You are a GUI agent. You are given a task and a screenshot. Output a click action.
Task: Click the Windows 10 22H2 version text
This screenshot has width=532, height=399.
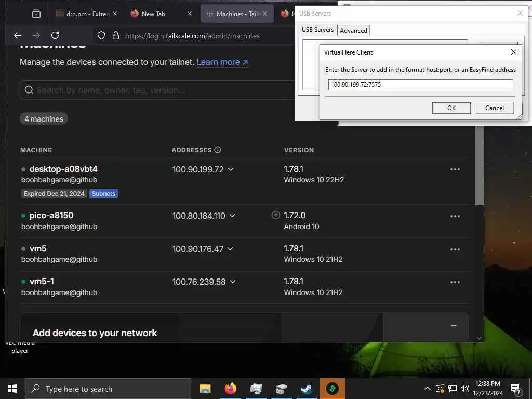pyautogui.click(x=314, y=180)
